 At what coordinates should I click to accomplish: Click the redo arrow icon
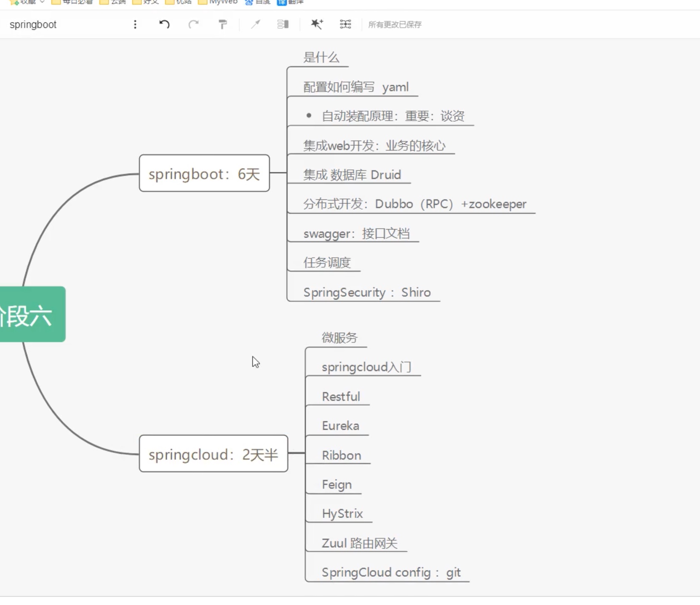tap(193, 24)
